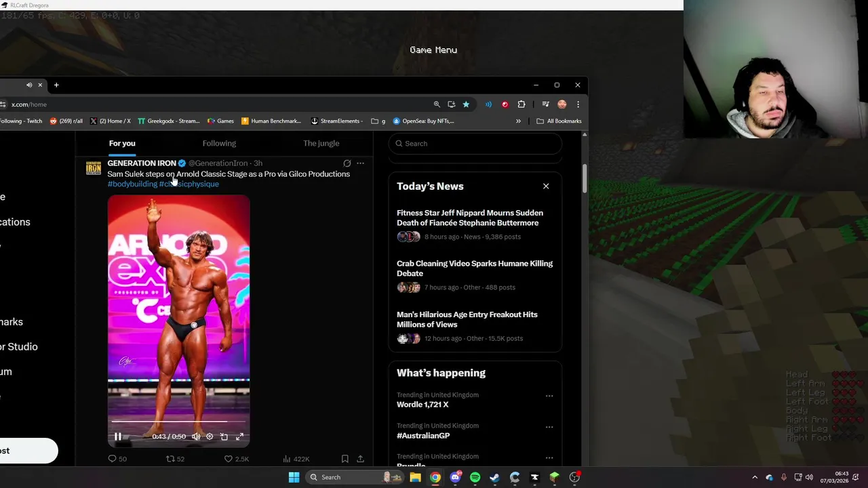Open Crab Cleaning Video humane killing story
The image size is (868, 488).
[x=475, y=268]
